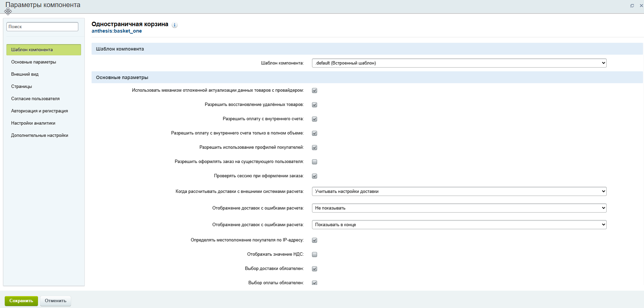644x308 pixels.
Task: Click the anthesis:basket_one component name
Action: [117, 31]
